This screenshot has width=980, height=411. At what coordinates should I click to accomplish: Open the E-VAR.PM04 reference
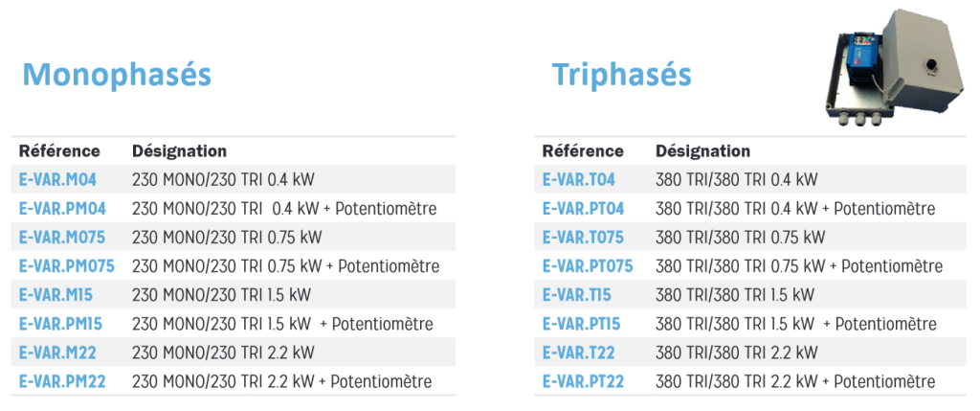click(x=62, y=208)
